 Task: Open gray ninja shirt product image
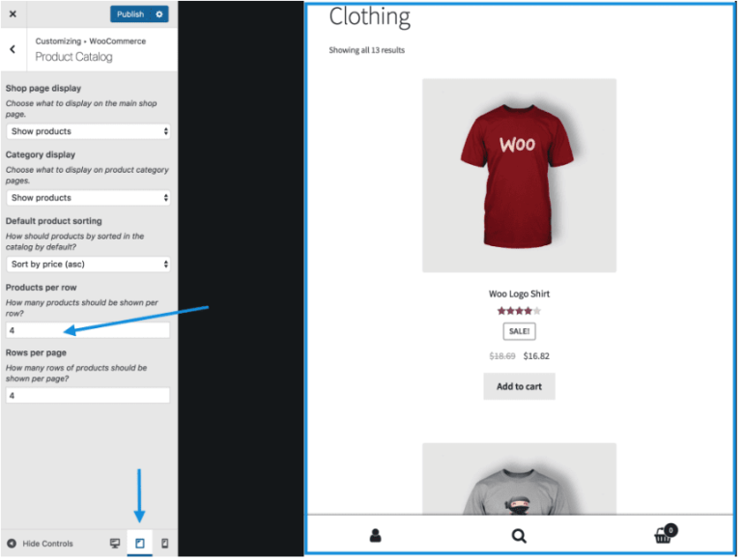click(x=520, y=479)
